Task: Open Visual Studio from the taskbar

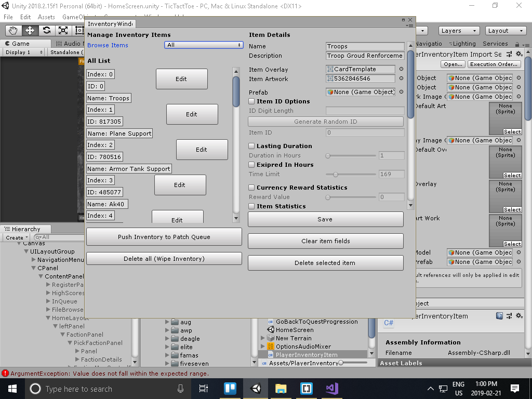Action: click(x=331, y=389)
